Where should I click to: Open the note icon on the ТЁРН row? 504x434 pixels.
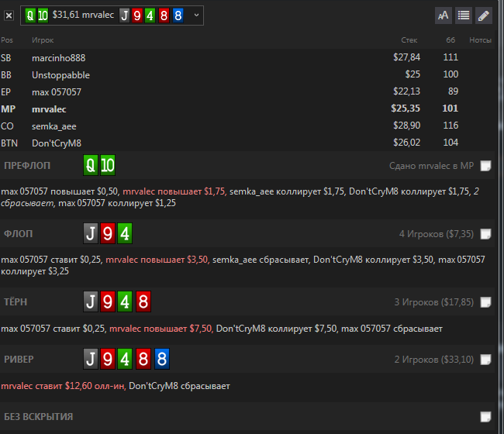pyautogui.click(x=485, y=302)
